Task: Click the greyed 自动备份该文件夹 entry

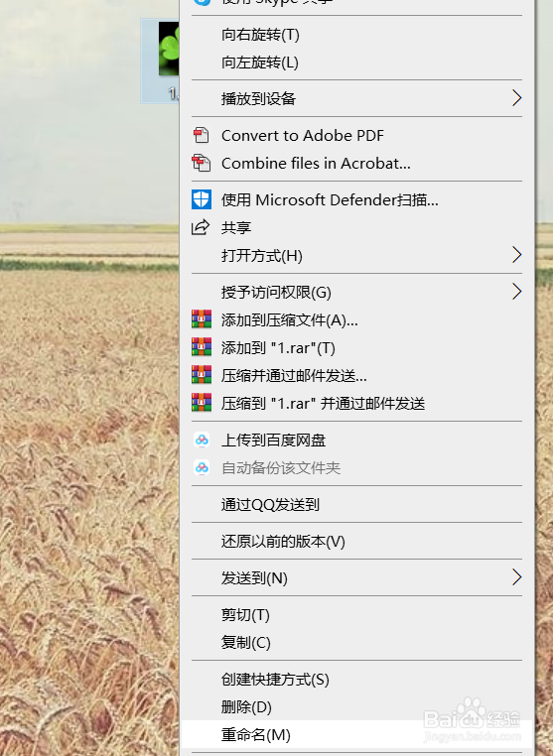Action: coord(357,467)
